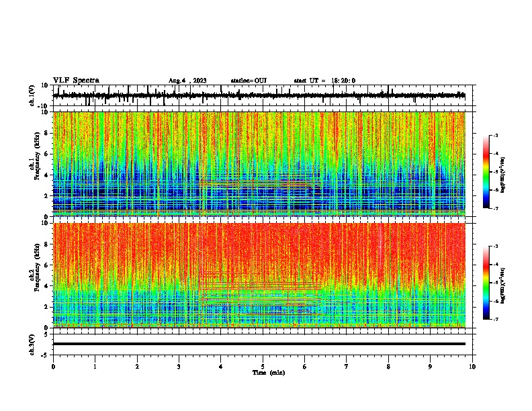Click the "Time (min)" axis label

[269, 373]
